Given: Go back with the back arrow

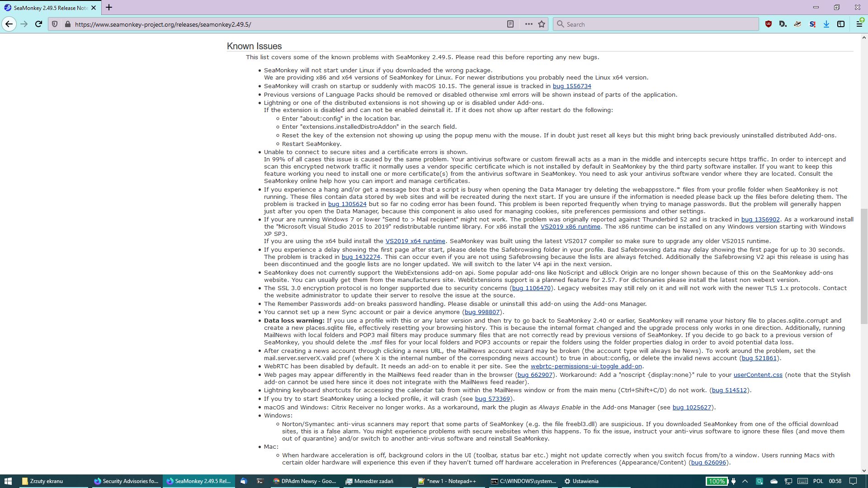Looking at the screenshot, I should pos(9,24).
